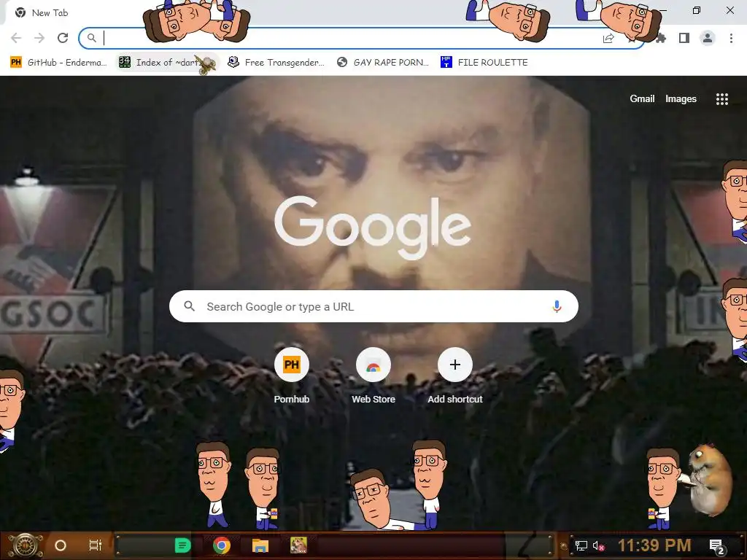
Task: Open the Google apps grid
Action: tap(722, 98)
